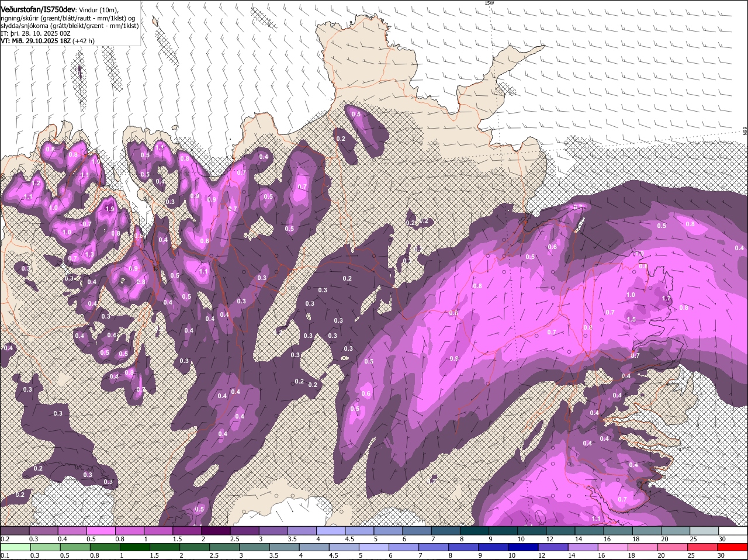This screenshot has width=748, height=560.
Task: Click the 'slydda/snjókoma' legend description text
Action: pyautogui.click(x=23, y=26)
